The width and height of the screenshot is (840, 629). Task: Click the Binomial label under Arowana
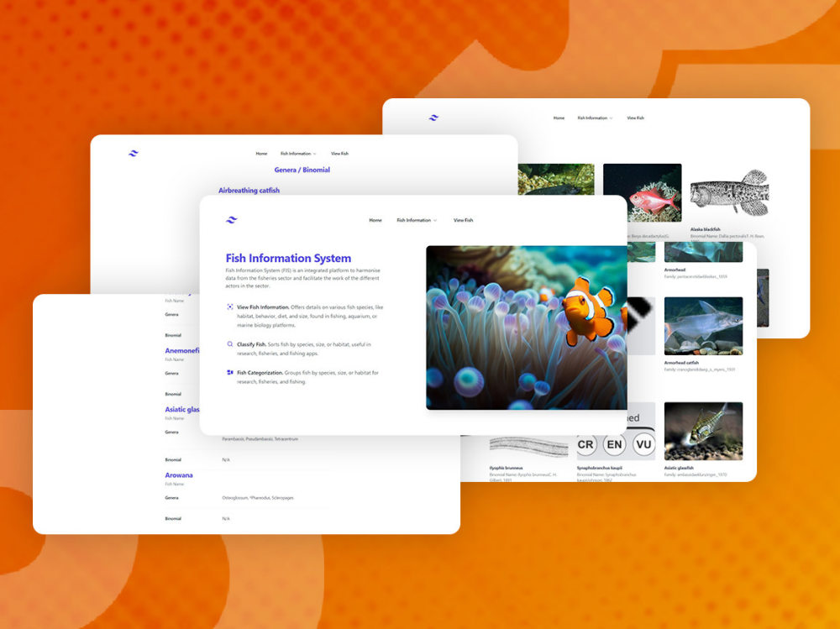173,519
